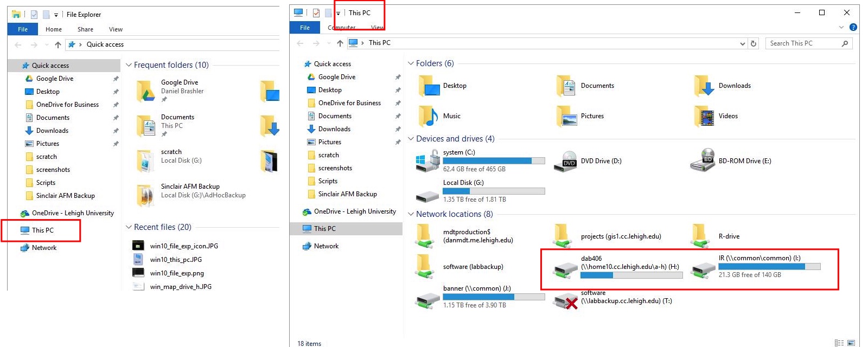Open projects (gis1.cc.lehigh.edu) network icon
868x347 pixels.
pyautogui.click(x=563, y=236)
